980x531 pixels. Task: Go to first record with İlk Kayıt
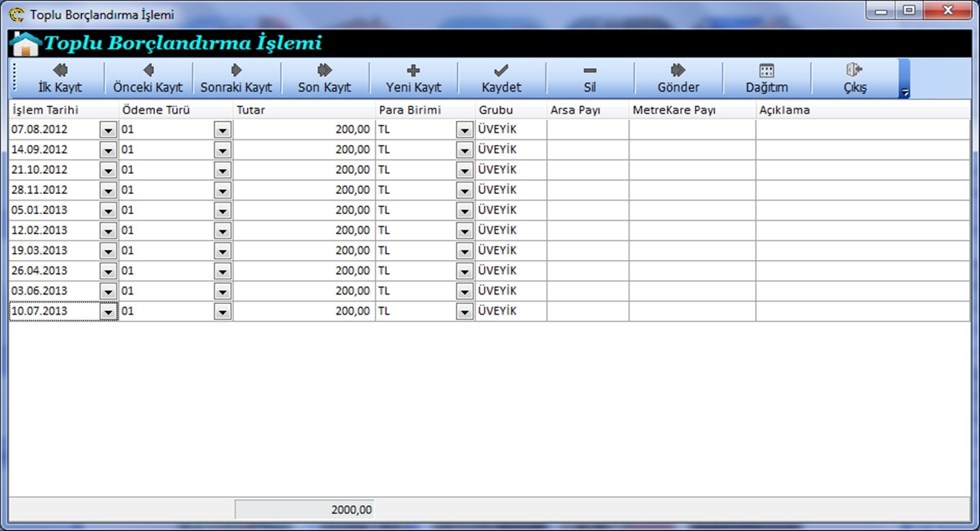pos(60,78)
